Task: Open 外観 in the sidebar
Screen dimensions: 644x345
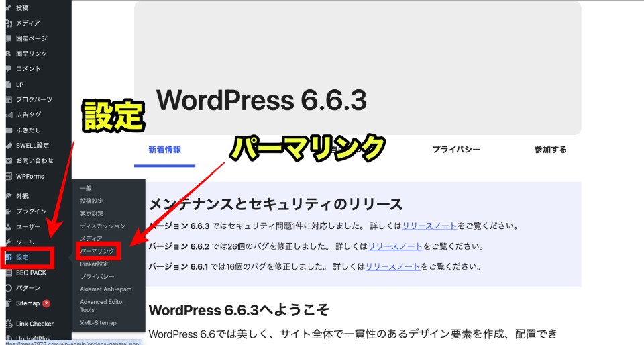Action: coord(22,196)
